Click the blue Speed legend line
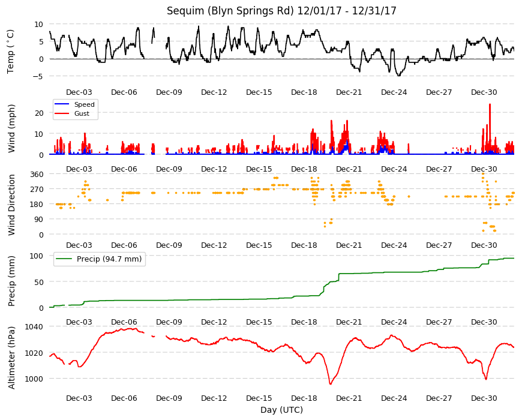This screenshot has height=420, width=522. (x=62, y=104)
